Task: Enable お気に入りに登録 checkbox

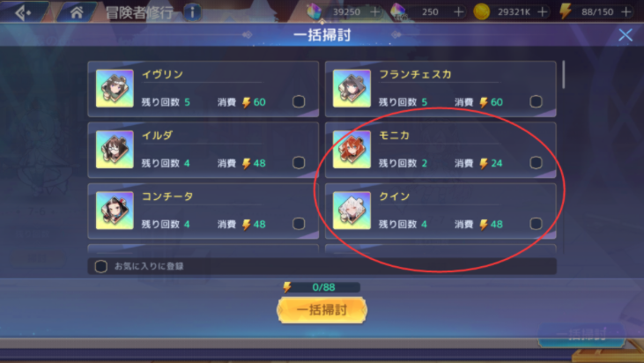Action: coord(101,266)
